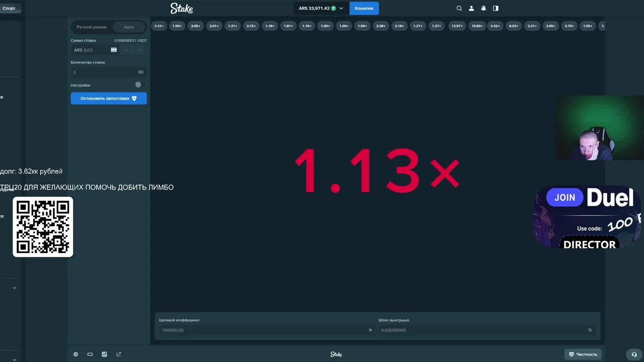This screenshot has height=362, width=644.
Task: Toggle the Настройки switch
Action: click(x=140, y=84)
